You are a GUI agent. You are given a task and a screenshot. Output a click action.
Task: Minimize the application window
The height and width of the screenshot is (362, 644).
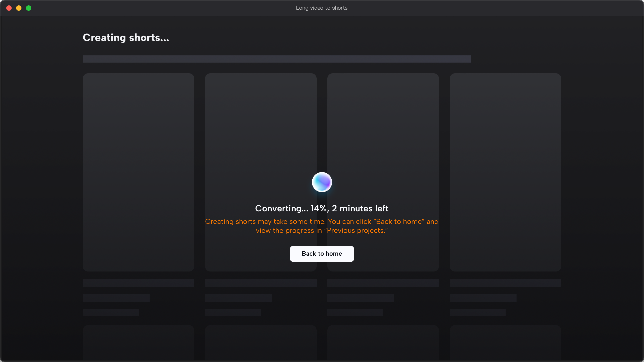(19, 8)
